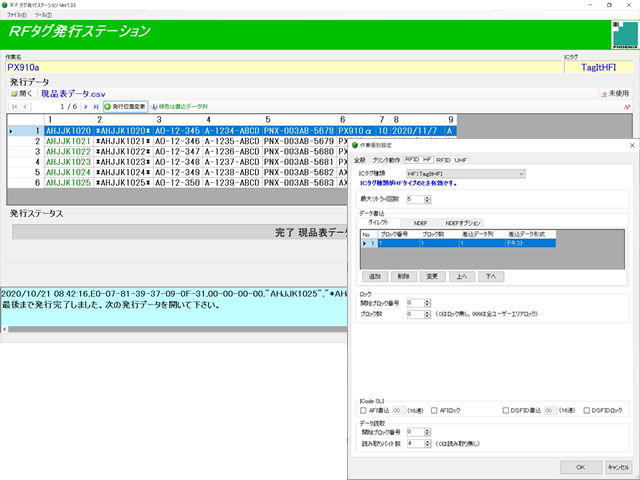The width and height of the screenshot is (640, 480).
Task: Click the font size icon at toolbar right
Action: point(627,107)
